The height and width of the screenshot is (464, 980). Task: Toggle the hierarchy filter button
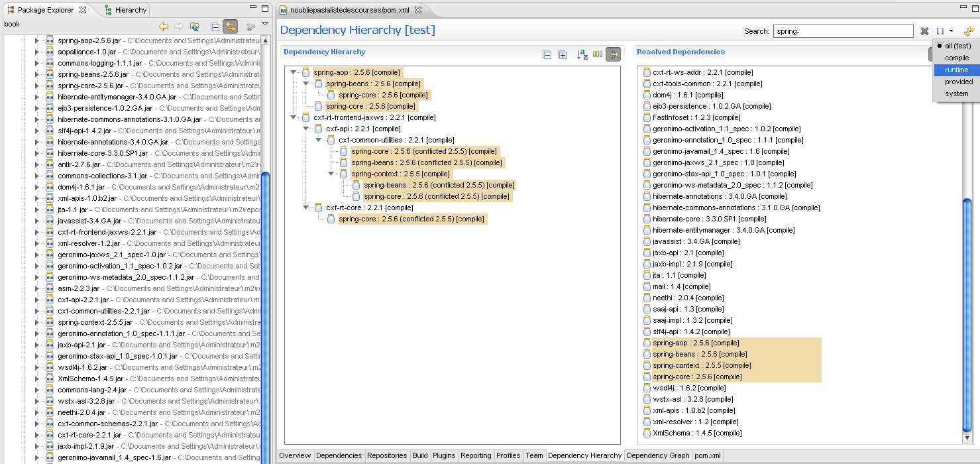[614, 55]
